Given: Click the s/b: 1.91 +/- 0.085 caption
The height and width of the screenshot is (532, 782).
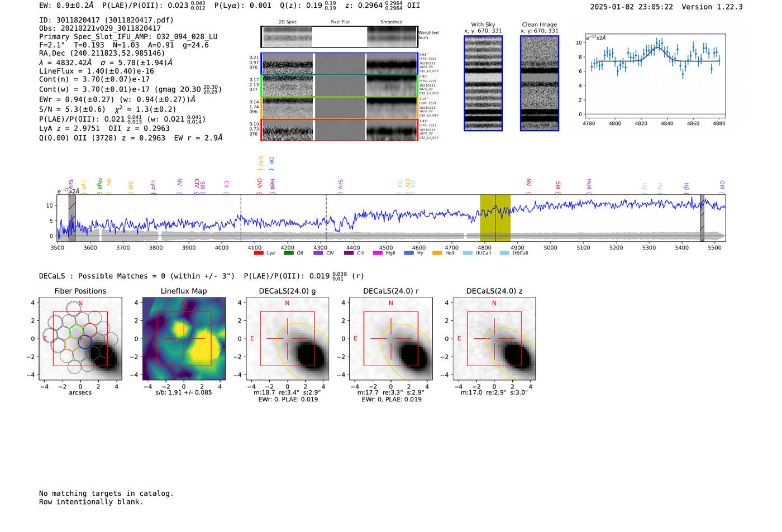Looking at the screenshot, I should [x=184, y=392].
